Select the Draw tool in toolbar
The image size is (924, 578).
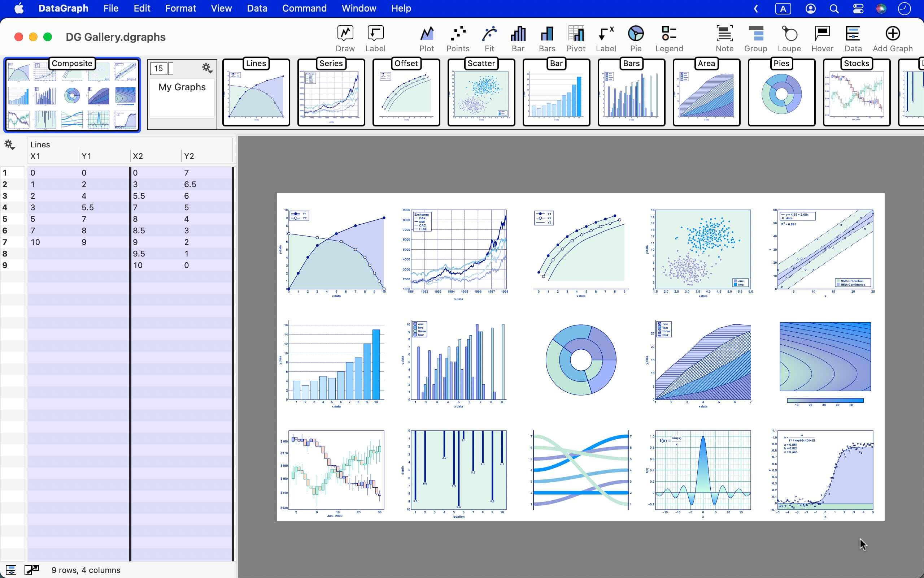(345, 38)
